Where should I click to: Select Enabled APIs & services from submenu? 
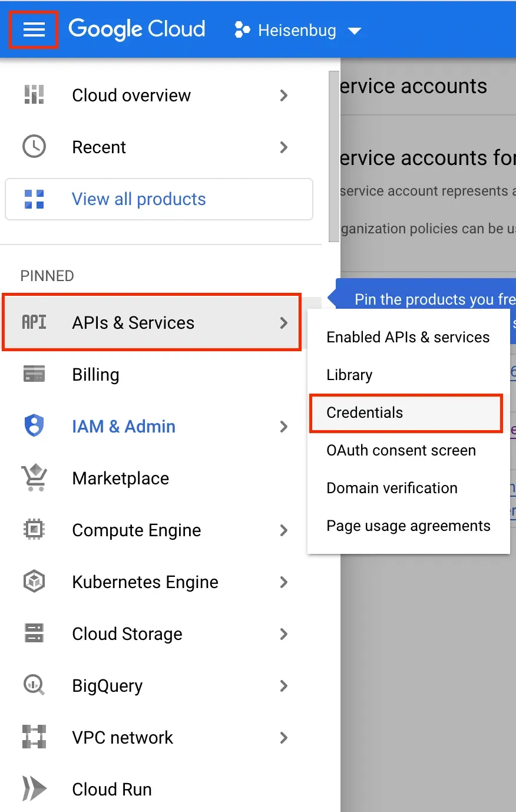pyautogui.click(x=408, y=337)
